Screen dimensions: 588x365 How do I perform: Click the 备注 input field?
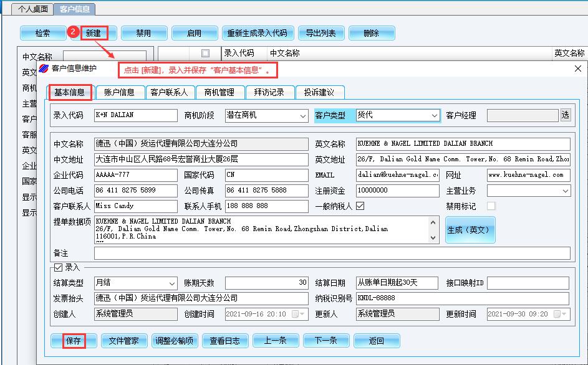(x=332, y=253)
